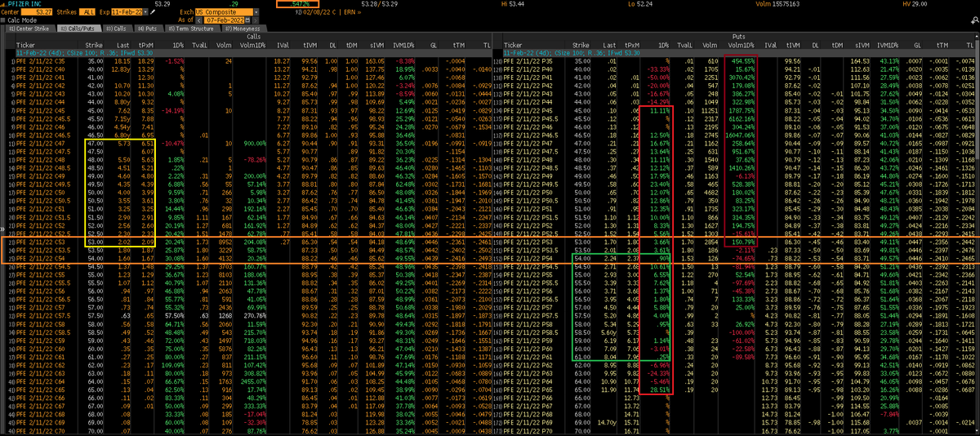Select put option PFE 2/11/22 P55
The width and height of the screenshot is (980, 436).
coord(526,275)
